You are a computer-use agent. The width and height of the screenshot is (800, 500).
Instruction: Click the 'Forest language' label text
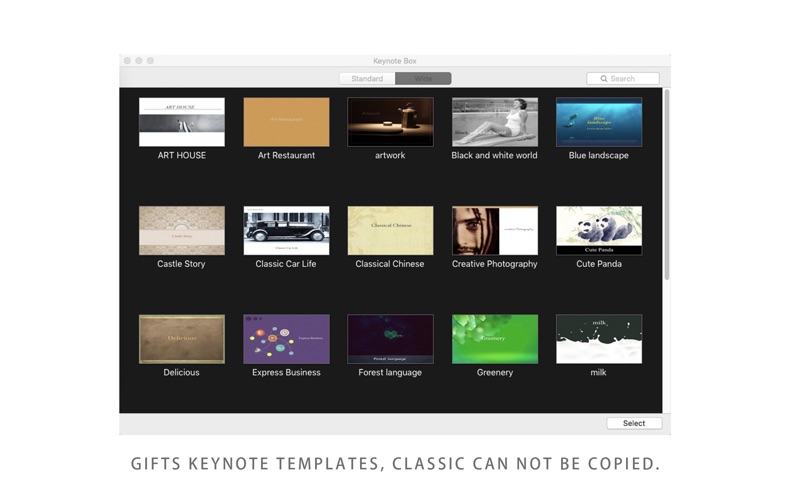tap(390, 372)
